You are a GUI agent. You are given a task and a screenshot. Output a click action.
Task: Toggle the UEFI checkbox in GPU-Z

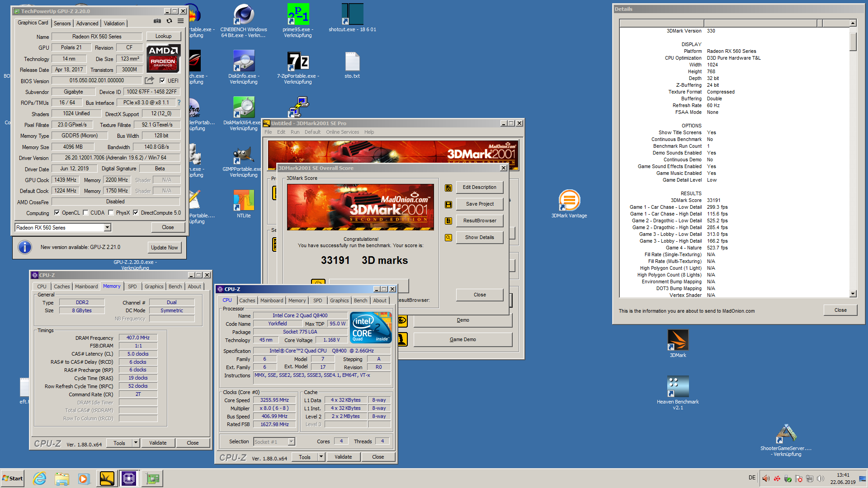click(162, 80)
